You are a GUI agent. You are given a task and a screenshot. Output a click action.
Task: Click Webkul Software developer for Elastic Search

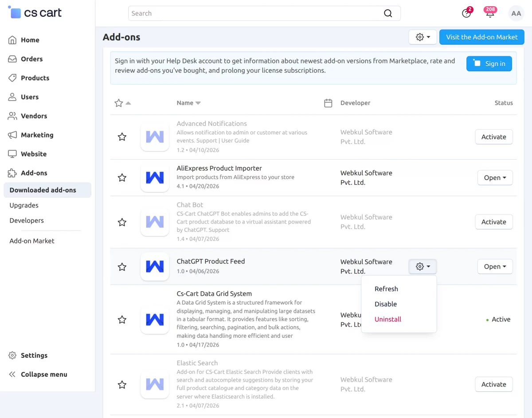pos(366,384)
